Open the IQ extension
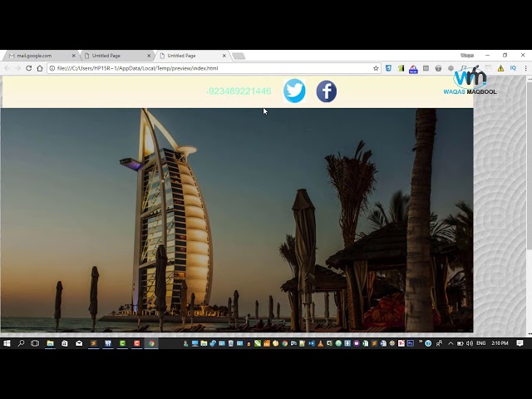This screenshot has width=532, height=399. tap(513, 68)
